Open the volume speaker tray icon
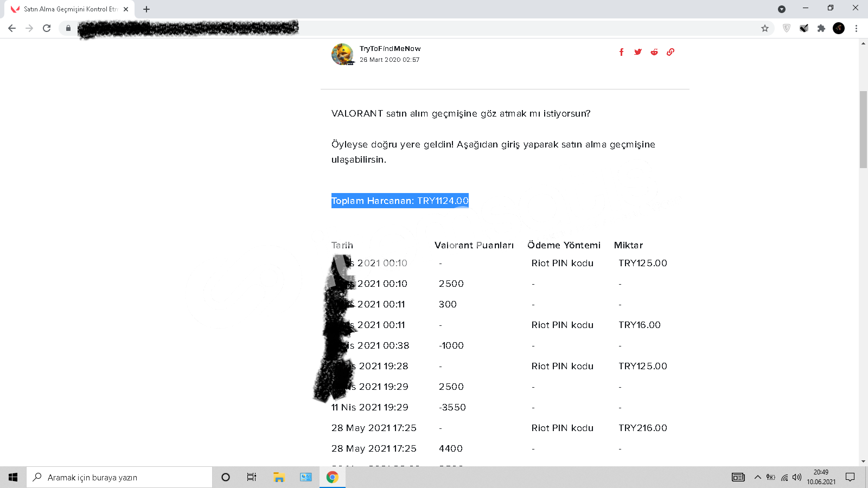This screenshot has width=868, height=488. coord(796,477)
